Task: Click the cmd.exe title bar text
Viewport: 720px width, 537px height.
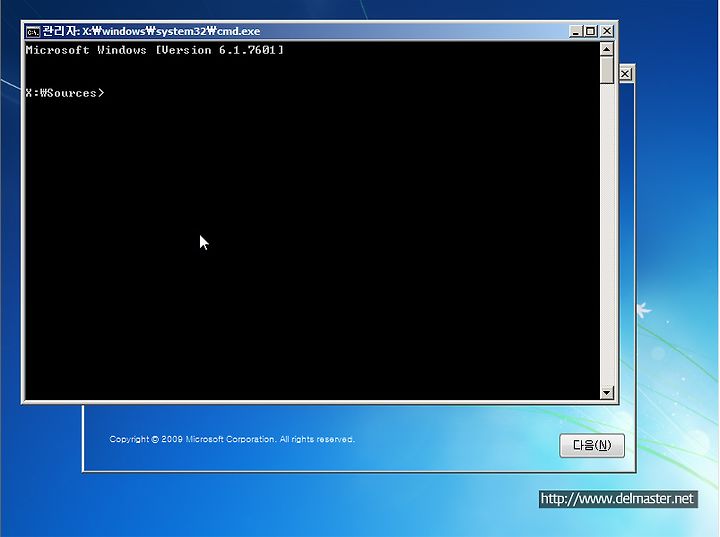Action: (x=151, y=31)
